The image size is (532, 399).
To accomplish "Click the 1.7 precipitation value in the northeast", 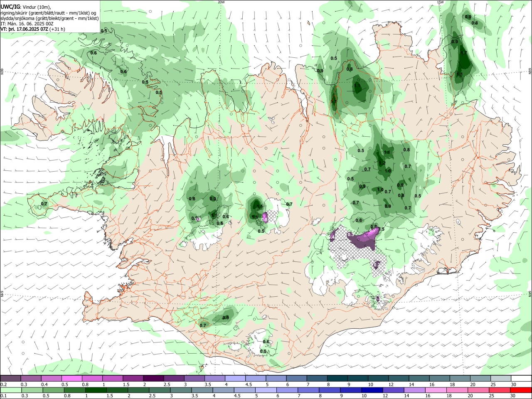I will [x=464, y=53].
